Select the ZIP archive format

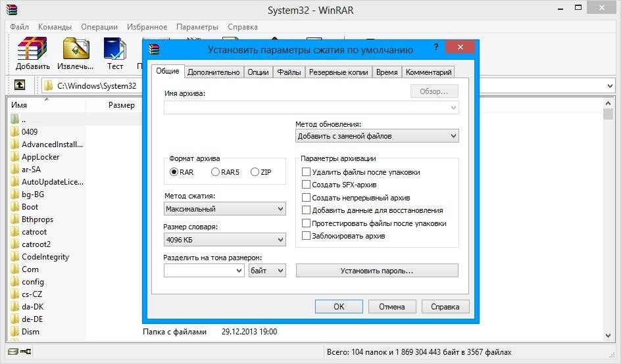[x=255, y=172]
